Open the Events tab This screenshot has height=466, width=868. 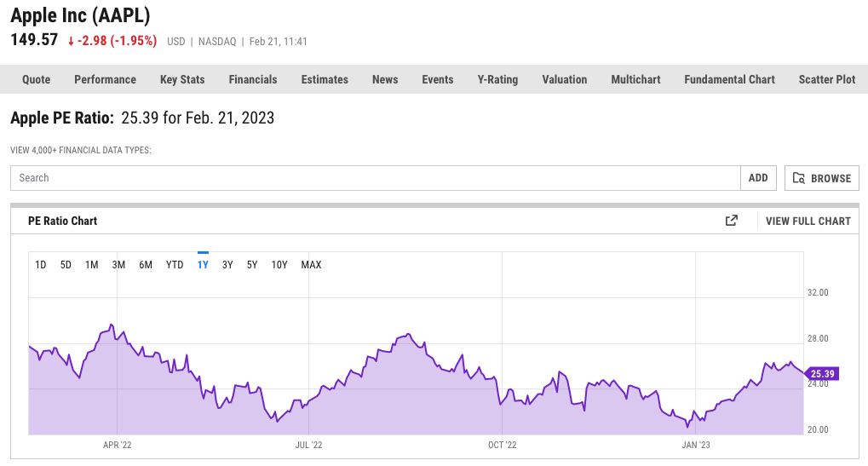(437, 79)
